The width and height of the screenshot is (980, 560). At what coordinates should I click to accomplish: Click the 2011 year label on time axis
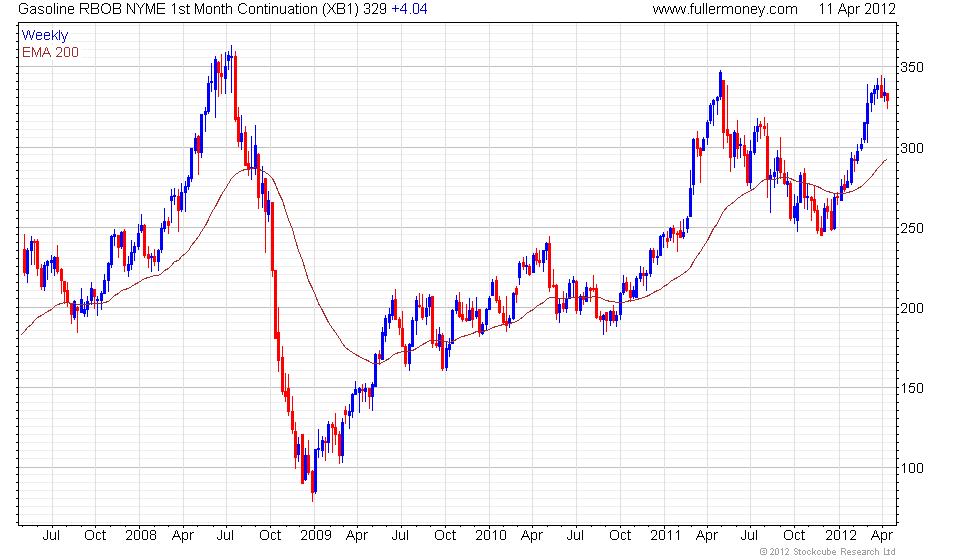[x=665, y=536]
